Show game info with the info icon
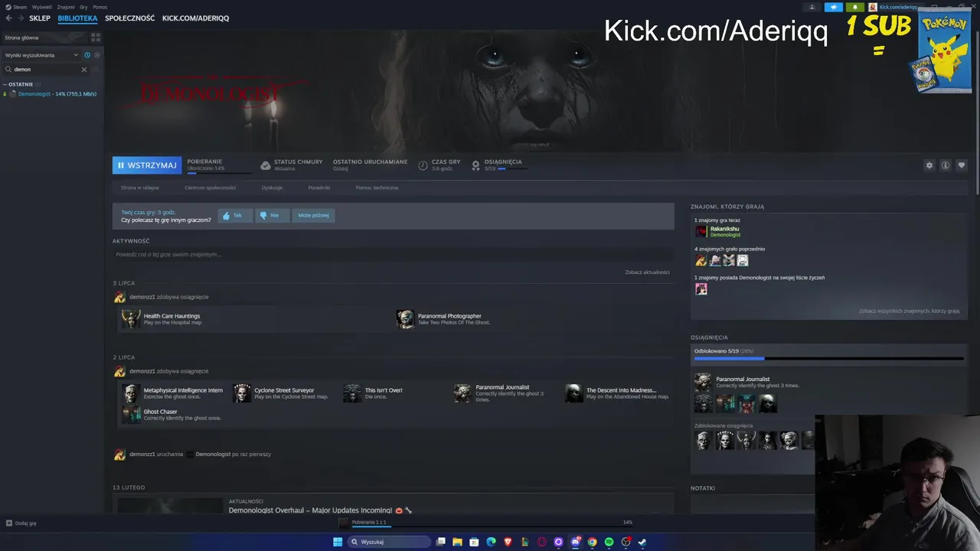The width and height of the screenshot is (980, 551). 946,165
